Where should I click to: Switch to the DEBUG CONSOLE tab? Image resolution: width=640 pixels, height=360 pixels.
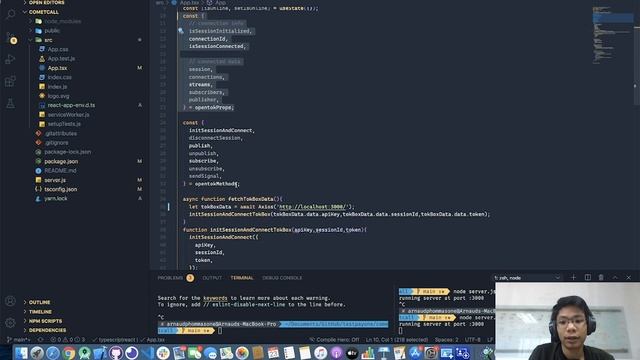(x=282, y=278)
